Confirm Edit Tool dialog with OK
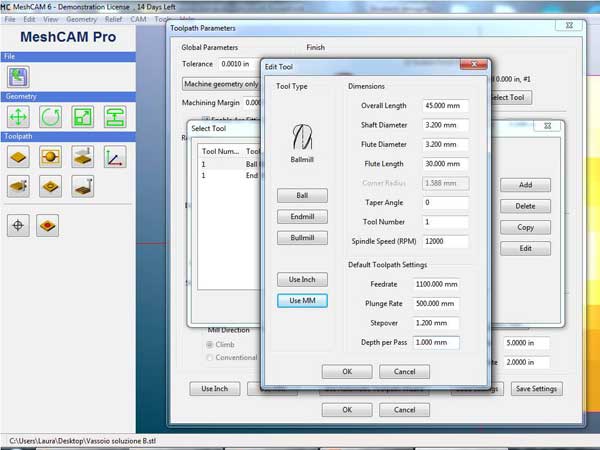Viewport: 600px width, 450px height. (347, 372)
